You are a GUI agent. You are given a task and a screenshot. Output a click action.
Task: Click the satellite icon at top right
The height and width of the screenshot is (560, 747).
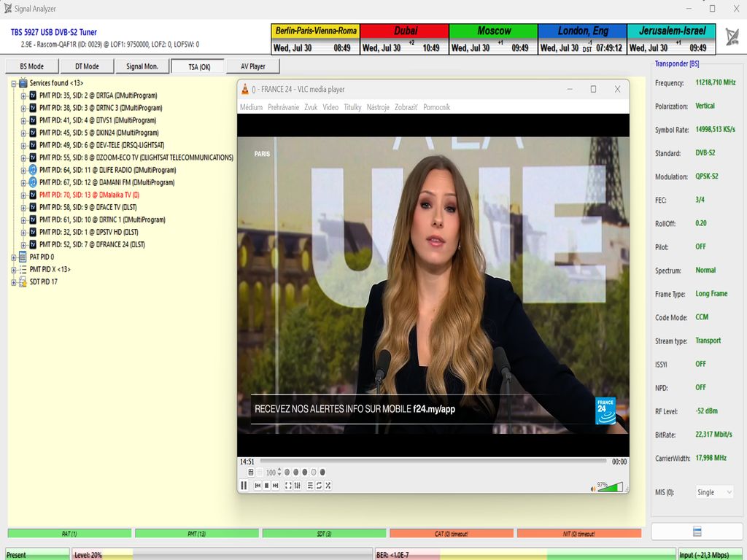click(x=732, y=38)
